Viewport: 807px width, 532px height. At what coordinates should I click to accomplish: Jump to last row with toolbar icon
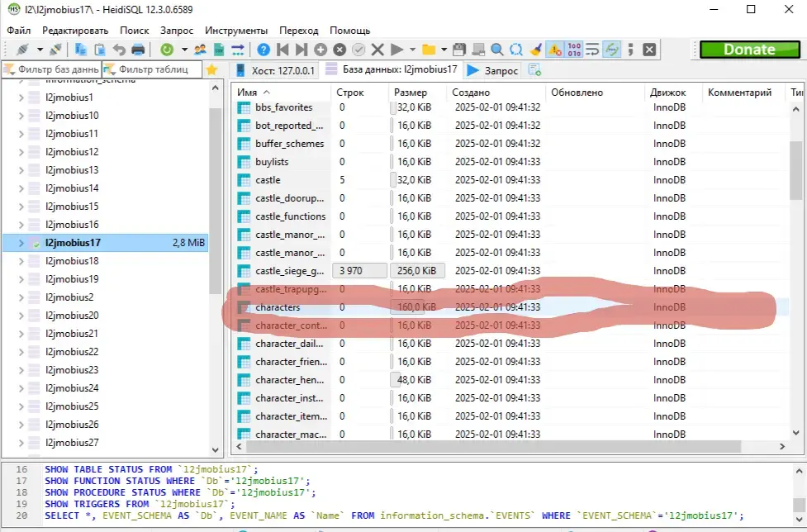point(301,50)
